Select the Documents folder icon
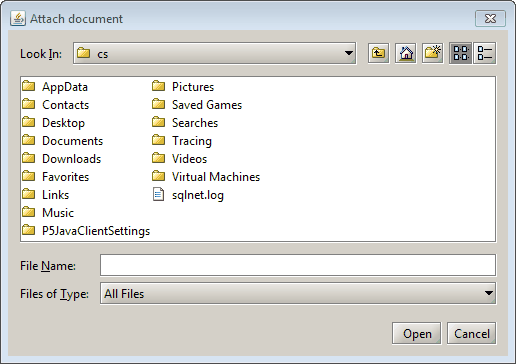The width and height of the screenshot is (516, 364). click(29, 140)
